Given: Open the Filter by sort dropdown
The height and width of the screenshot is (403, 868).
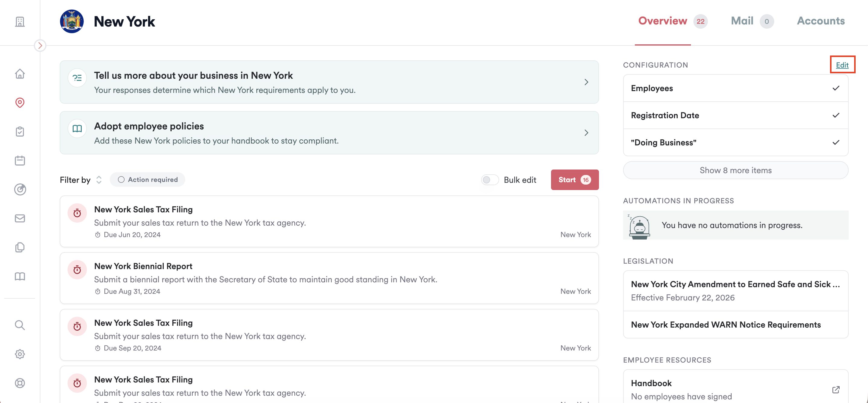Looking at the screenshot, I should (x=99, y=180).
